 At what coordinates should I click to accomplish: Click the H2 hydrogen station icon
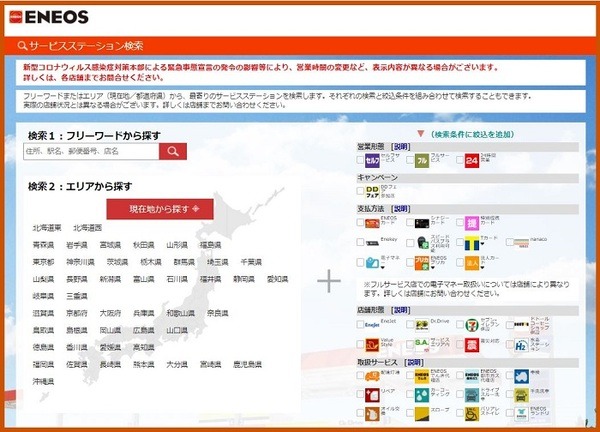coord(521,345)
